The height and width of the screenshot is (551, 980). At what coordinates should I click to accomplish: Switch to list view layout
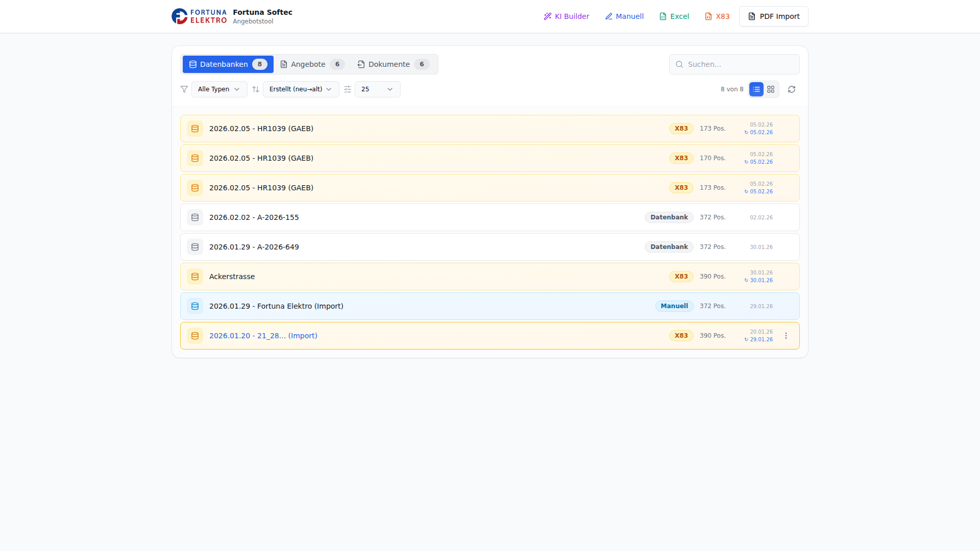point(756,89)
